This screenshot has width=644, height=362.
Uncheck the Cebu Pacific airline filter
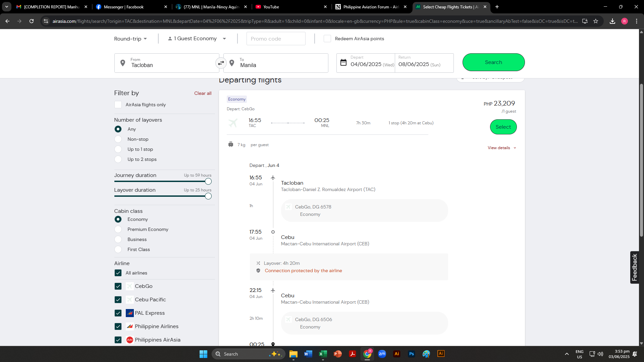coord(118,300)
